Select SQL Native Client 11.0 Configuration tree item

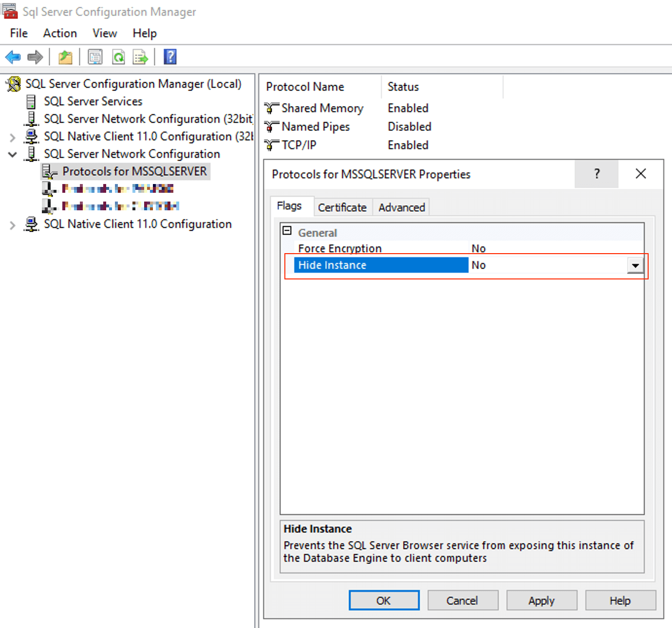click(x=138, y=224)
